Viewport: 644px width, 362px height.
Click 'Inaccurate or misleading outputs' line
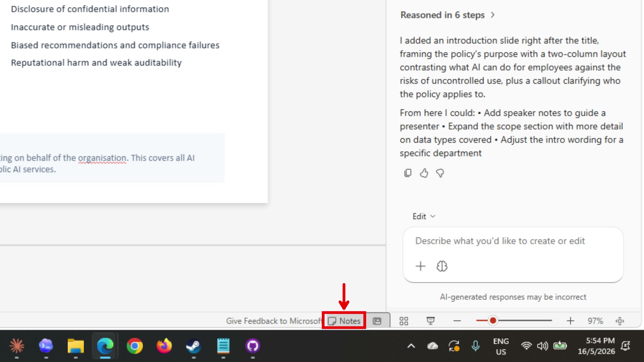tap(80, 27)
